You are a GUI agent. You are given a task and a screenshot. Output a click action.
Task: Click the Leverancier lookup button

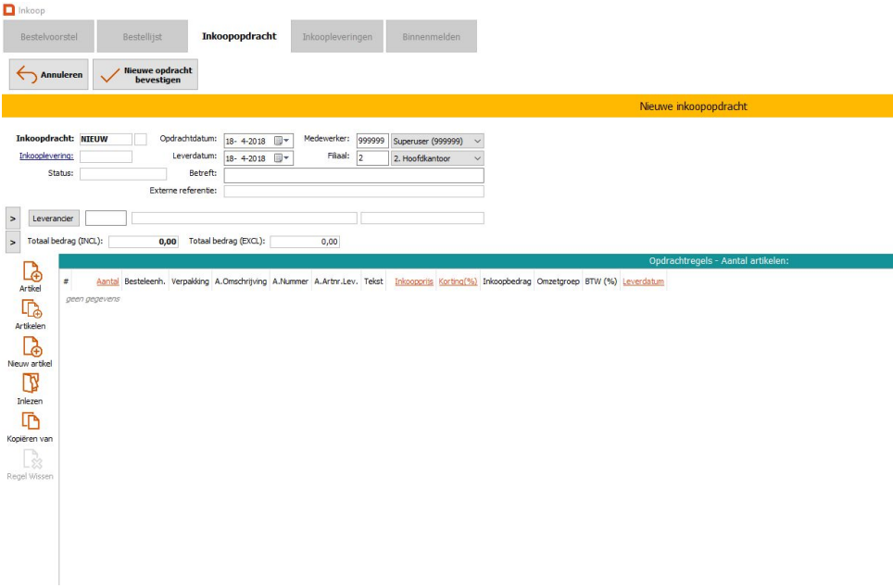55,219
